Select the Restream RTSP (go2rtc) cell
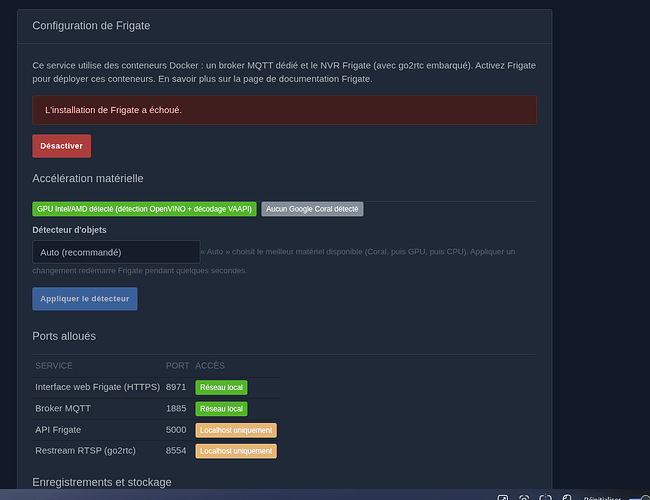 97,451
